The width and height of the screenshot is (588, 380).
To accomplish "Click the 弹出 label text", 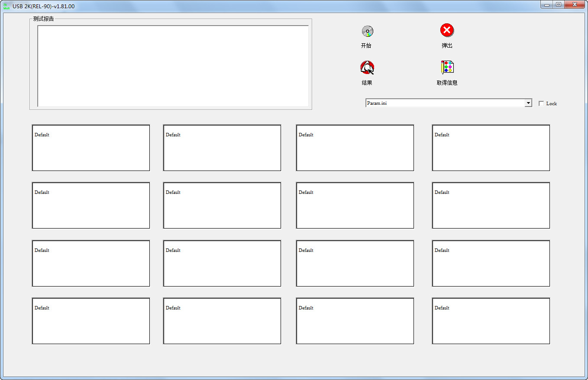I will [447, 46].
